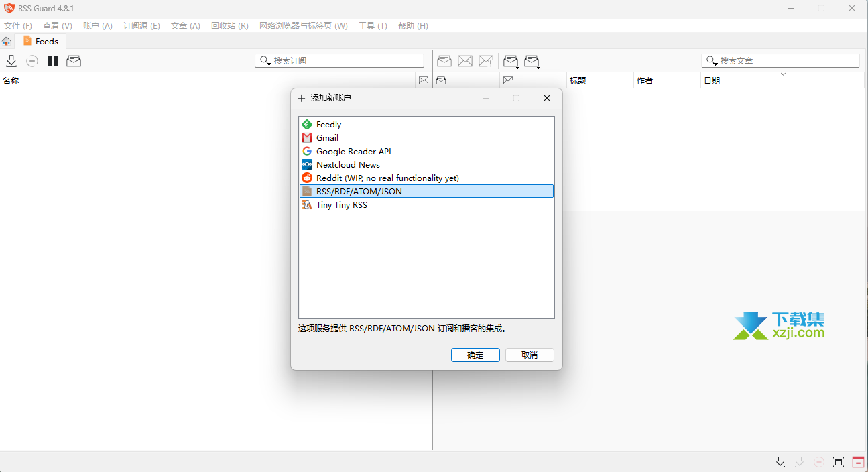Select Tiny Tiny RSS in the list
Viewport: 868px width, 472px height.
click(426, 205)
